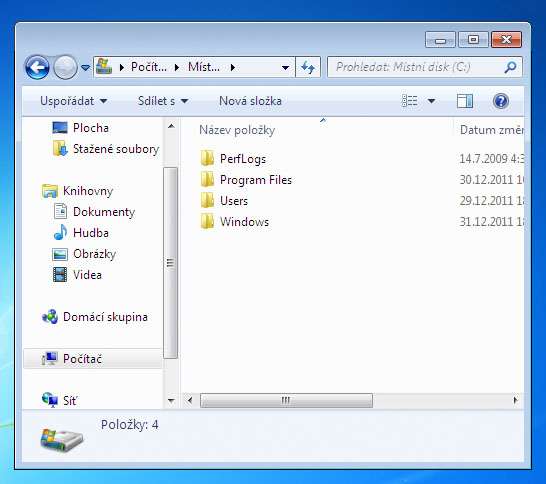Screen dimensions: 546x484
Task: Toggle the preview pane icon
Action: (x=465, y=101)
